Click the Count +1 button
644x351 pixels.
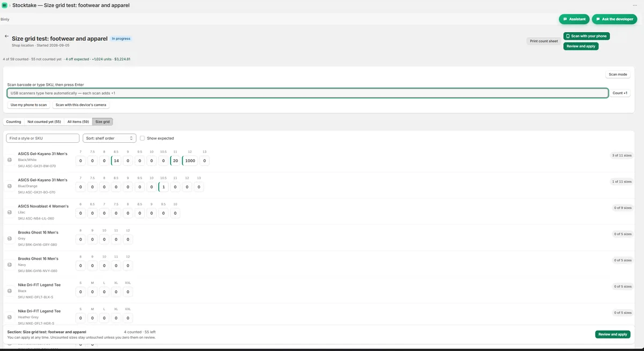620,93
